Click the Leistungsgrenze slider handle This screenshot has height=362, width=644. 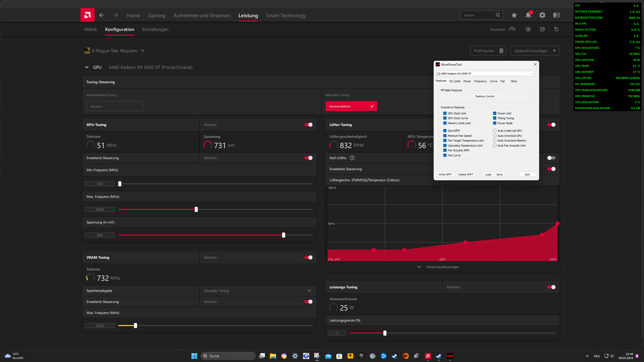click(385, 333)
